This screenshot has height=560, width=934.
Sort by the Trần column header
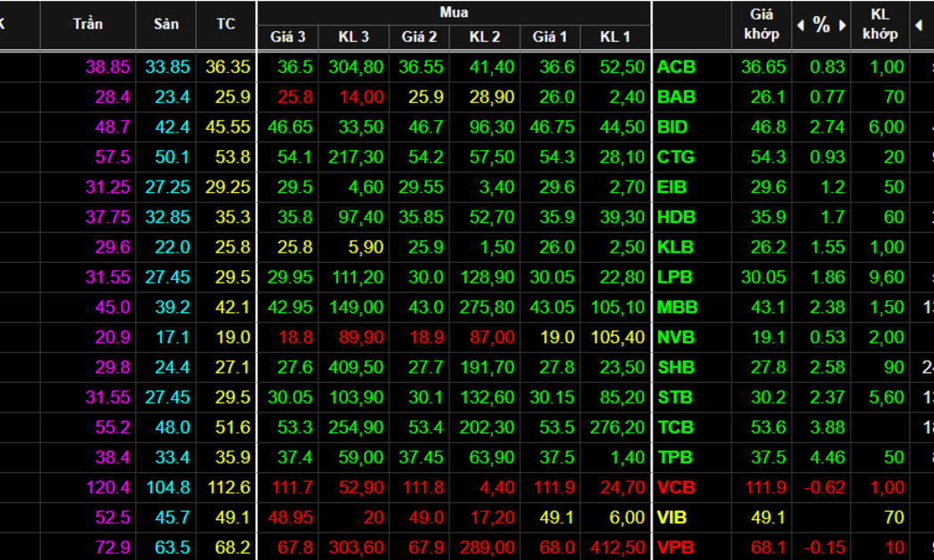click(87, 24)
